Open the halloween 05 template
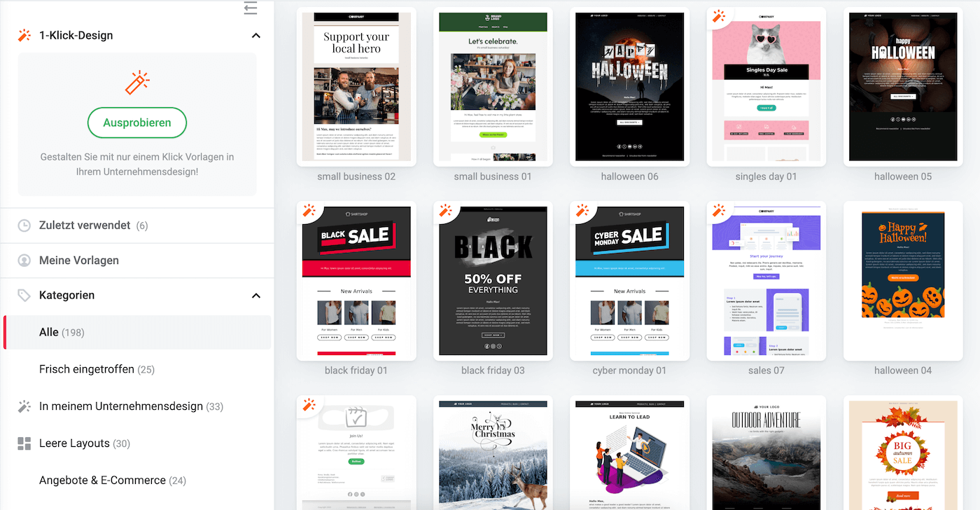 pyautogui.click(x=903, y=87)
